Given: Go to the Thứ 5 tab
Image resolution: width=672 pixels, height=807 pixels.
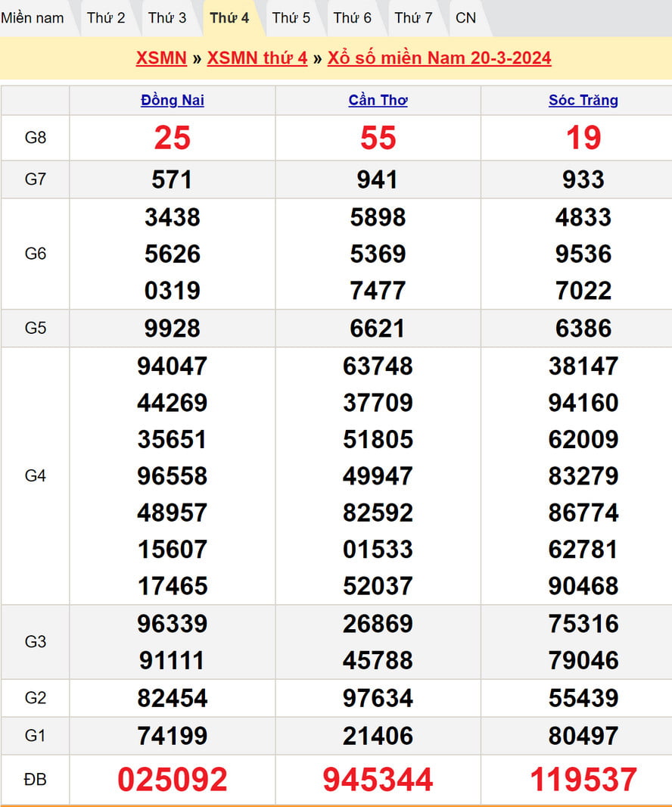Looking at the screenshot, I should (x=291, y=17).
